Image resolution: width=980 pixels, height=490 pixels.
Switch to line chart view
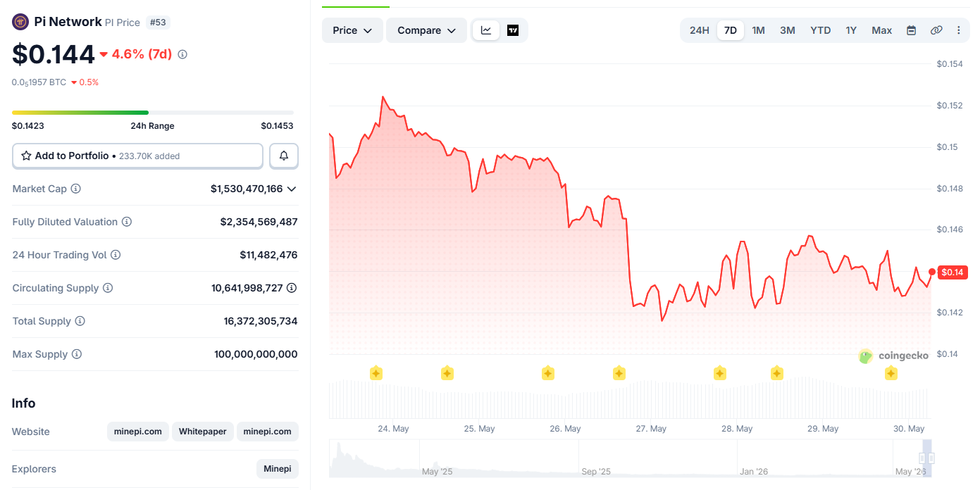[486, 30]
